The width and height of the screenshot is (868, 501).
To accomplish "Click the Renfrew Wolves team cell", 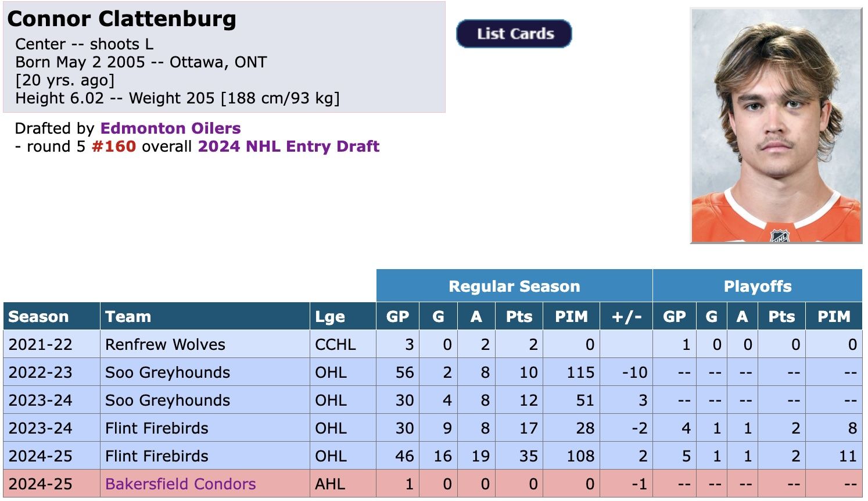I will coord(165,344).
